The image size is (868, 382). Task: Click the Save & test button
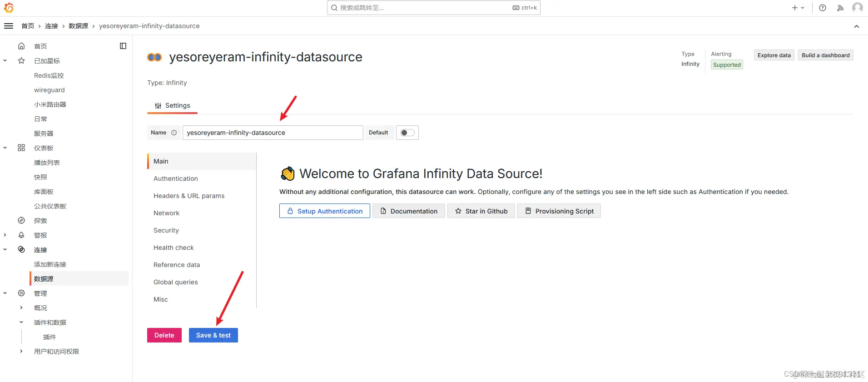[x=213, y=335]
